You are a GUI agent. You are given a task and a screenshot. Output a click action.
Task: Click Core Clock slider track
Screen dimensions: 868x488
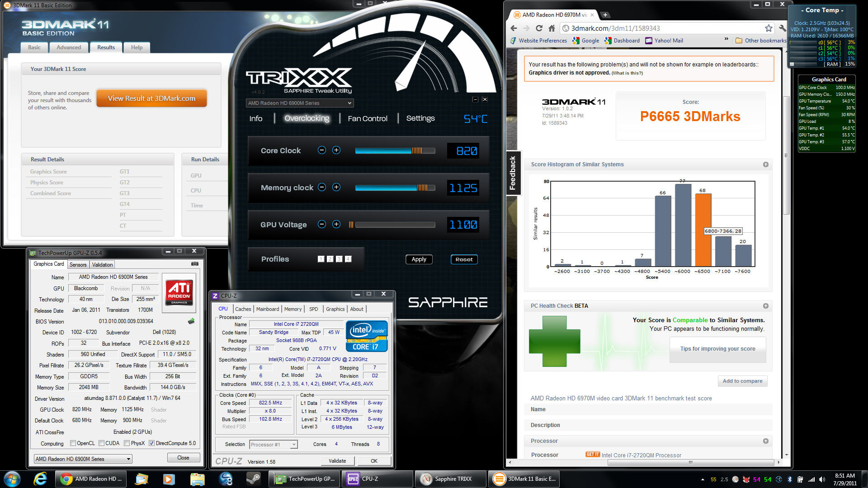[395, 150]
